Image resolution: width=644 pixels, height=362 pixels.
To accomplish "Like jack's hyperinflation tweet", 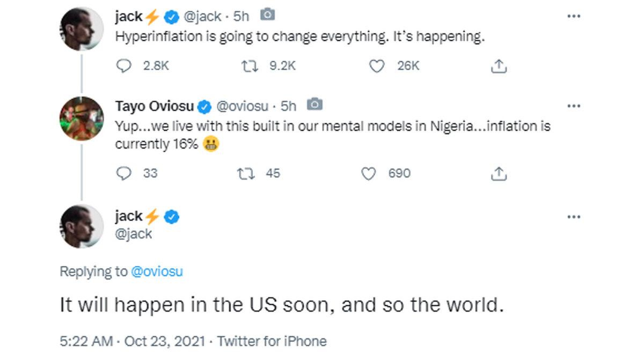I will coord(377,66).
